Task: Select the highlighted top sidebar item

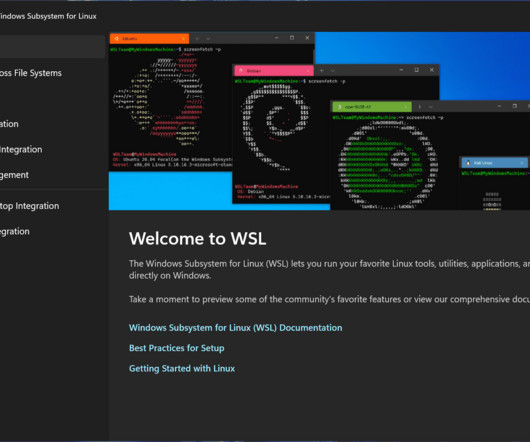Action: (x=52, y=47)
